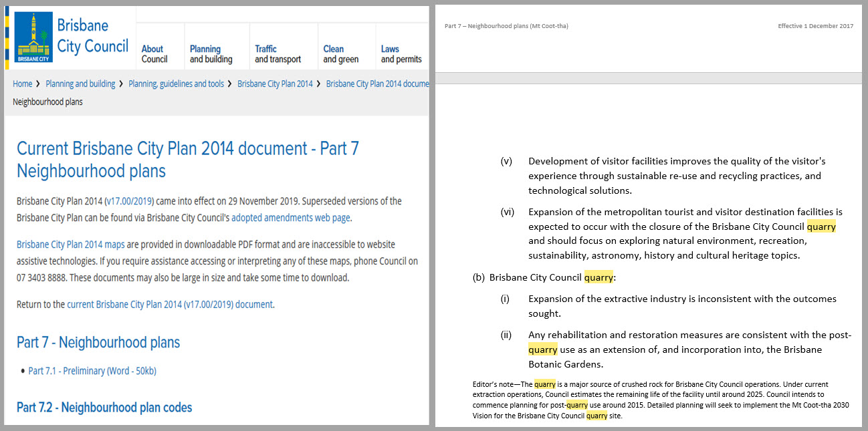Open the Laws and permits menu

click(x=401, y=54)
